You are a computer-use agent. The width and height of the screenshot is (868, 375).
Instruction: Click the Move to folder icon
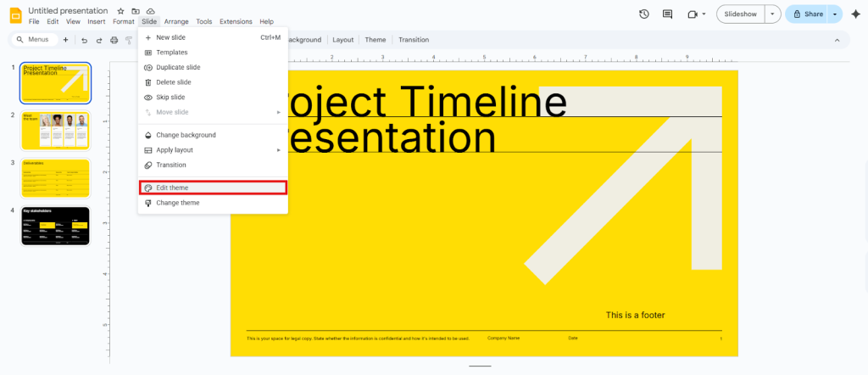(135, 10)
